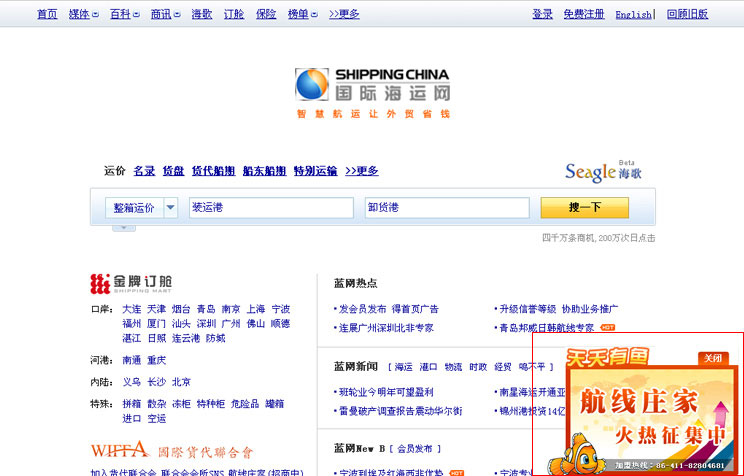Open the 百科 dropdown in top navigation

pyautogui.click(x=125, y=14)
